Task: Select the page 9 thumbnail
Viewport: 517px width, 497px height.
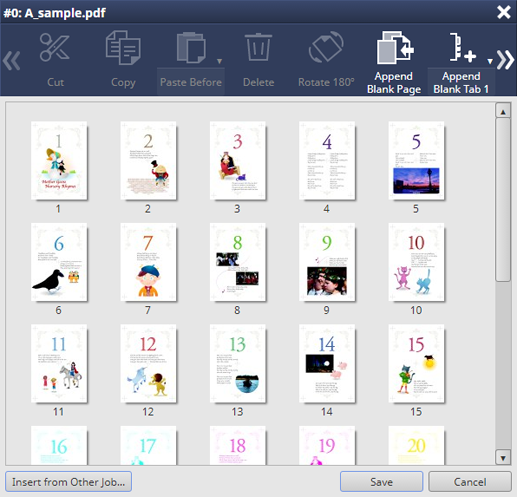Action: [327, 262]
